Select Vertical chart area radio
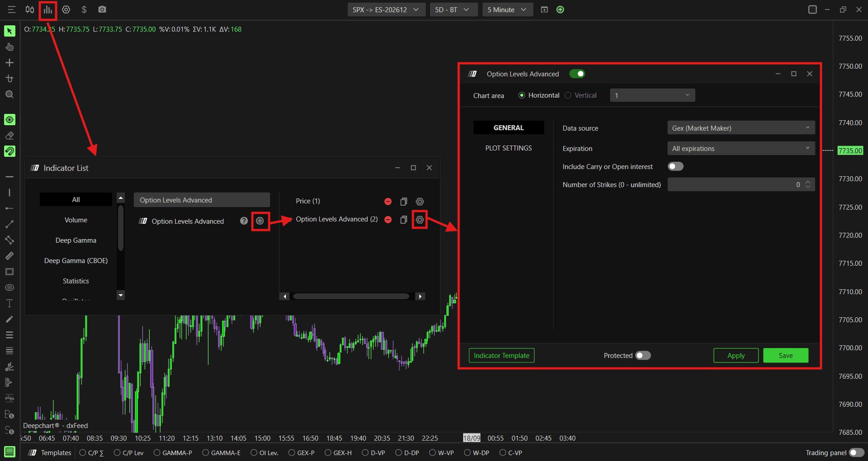868x461 pixels. pos(568,95)
